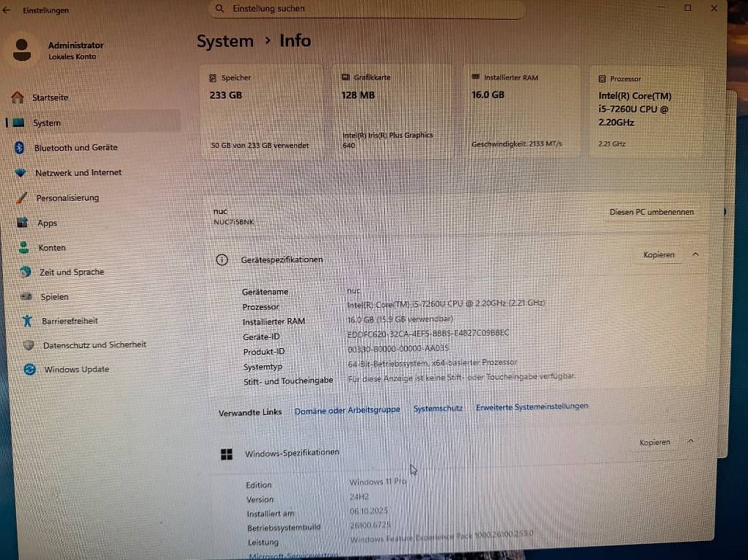Open Netzwerk und Internet settings
This screenshot has width=748, height=560.
point(78,172)
